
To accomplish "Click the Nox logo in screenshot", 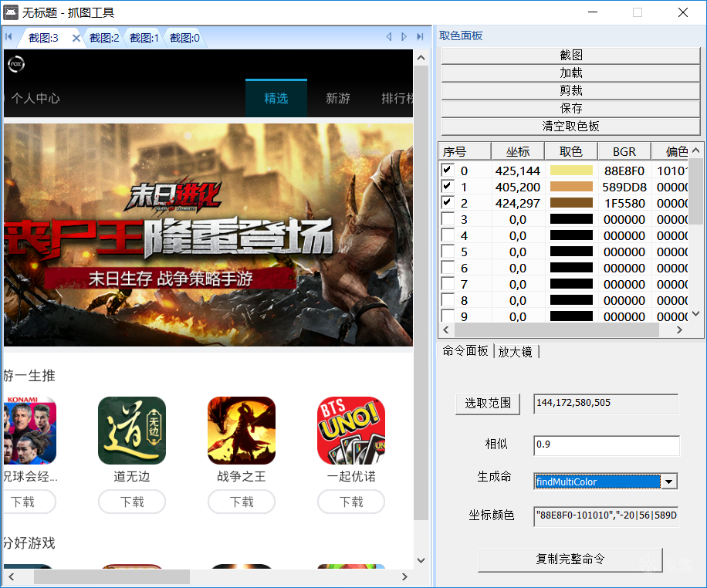I will click(x=16, y=64).
